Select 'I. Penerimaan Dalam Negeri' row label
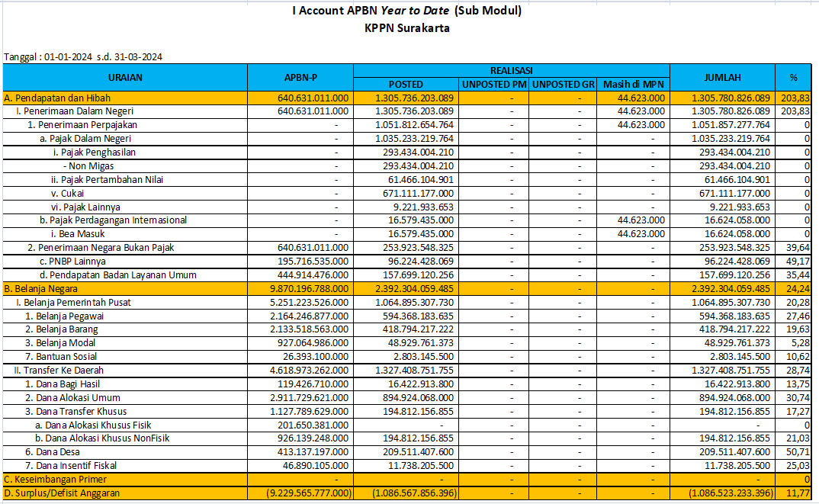This screenshot has width=819, height=504. pyautogui.click(x=75, y=111)
